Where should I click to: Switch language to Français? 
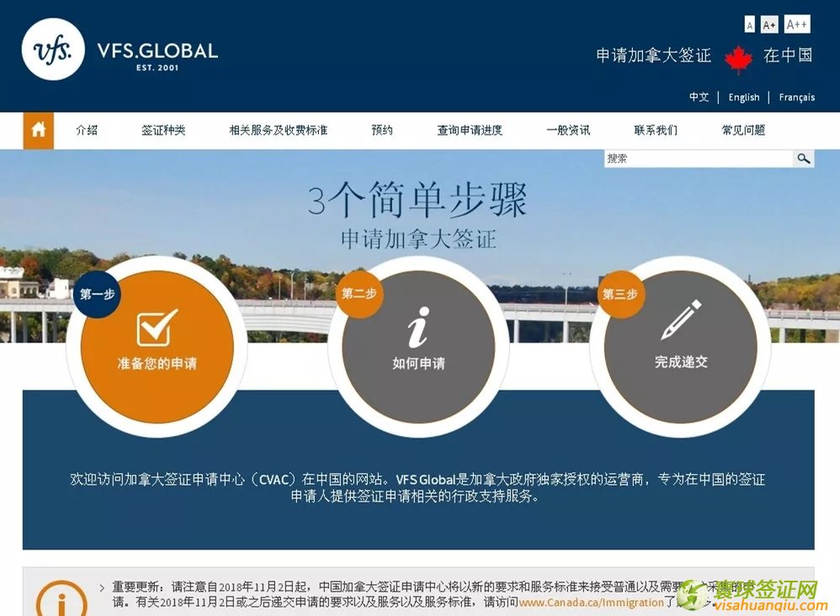tap(796, 98)
